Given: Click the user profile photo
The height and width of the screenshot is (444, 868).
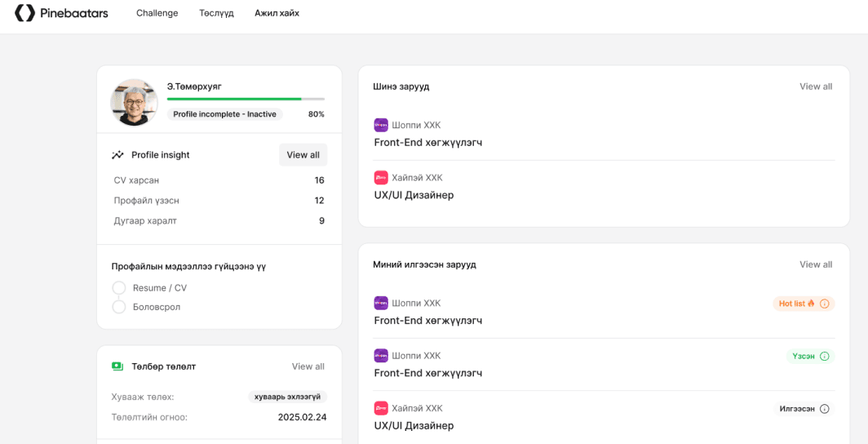Looking at the screenshot, I should [134, 103].
